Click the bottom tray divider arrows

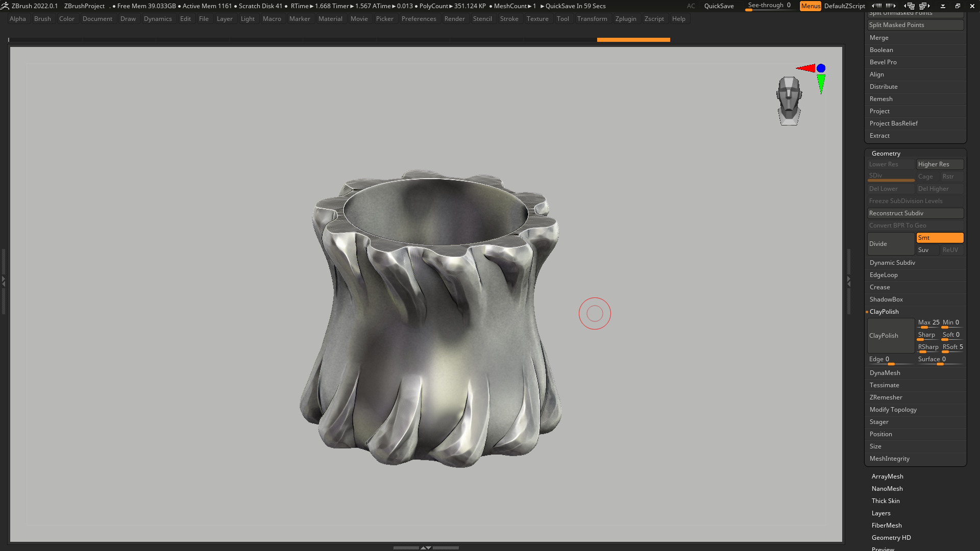coord(426,547)
